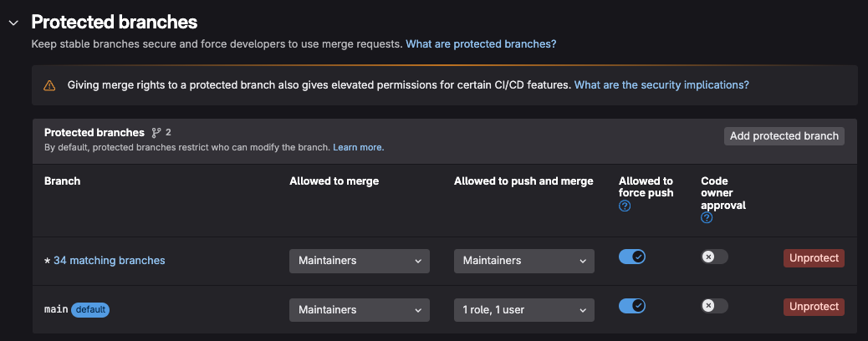Open Allowed to merge dropdown for main
Viewport: 868px width, 341px height.
click(x=360, y=310)
